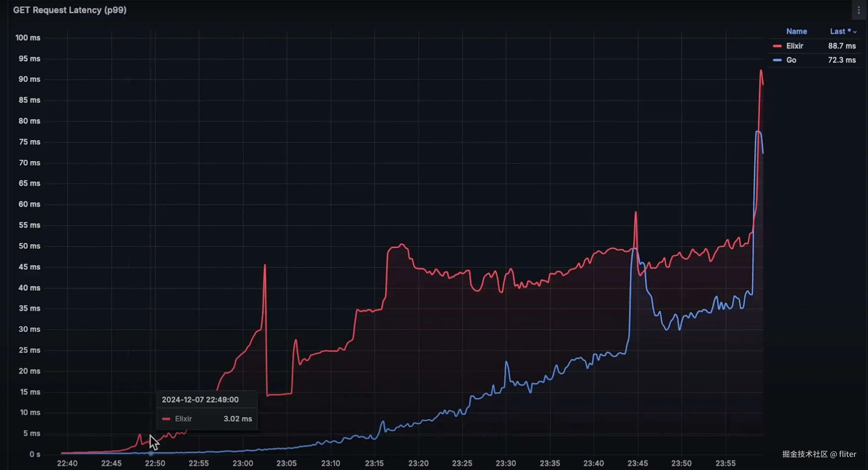Toggle the Elixir series in the legend
868x470 pixels.
coord(794,46)
